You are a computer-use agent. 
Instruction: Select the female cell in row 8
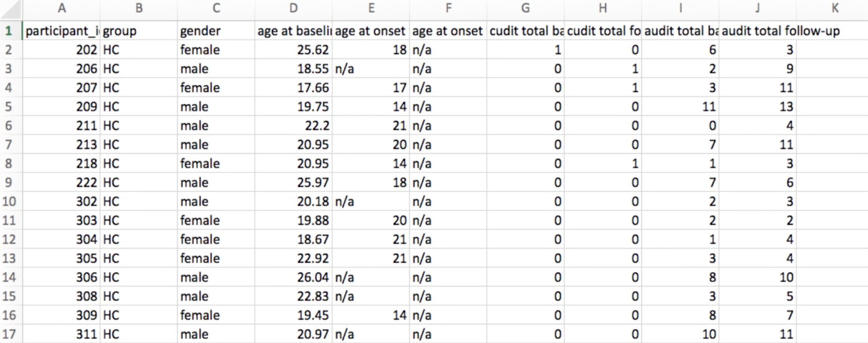[x=216, y=163]
